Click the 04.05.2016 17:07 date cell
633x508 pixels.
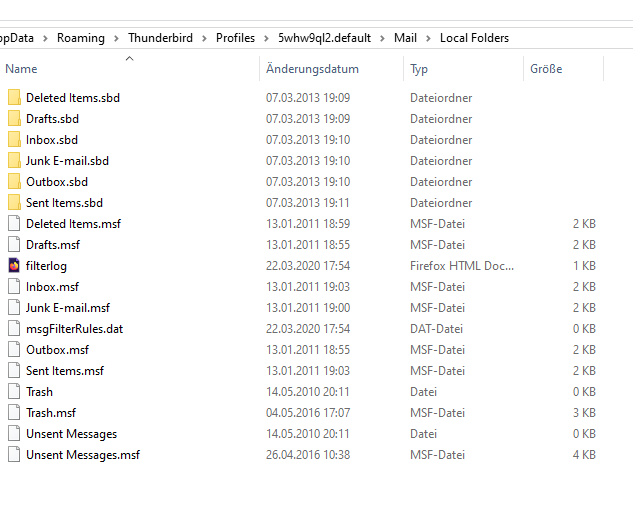[308, 413]
